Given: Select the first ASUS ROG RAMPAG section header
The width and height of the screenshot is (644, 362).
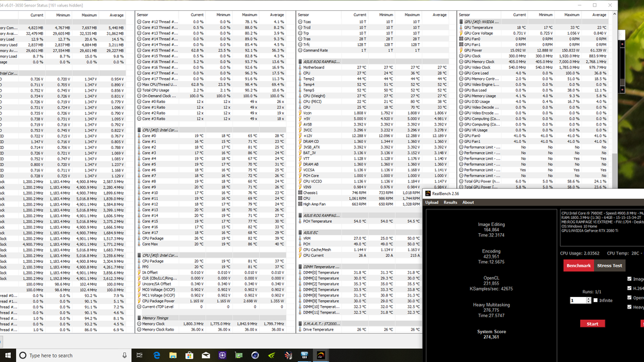Looking at the screenshot, I should pos(373,62).
